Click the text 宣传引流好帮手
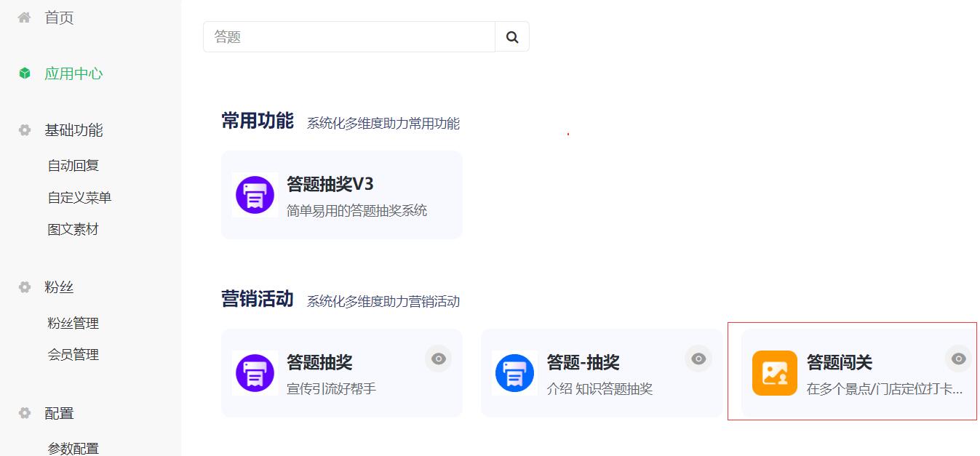Screen dimensions: 980x456 331,389
